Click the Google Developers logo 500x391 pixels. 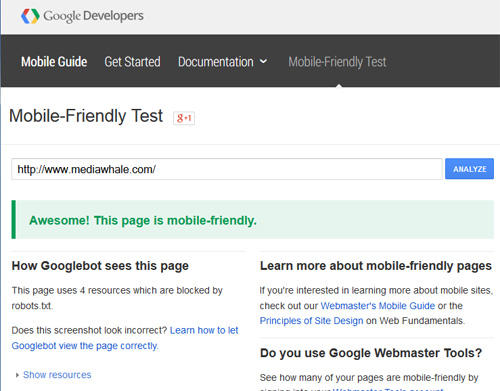coord(82,16)
